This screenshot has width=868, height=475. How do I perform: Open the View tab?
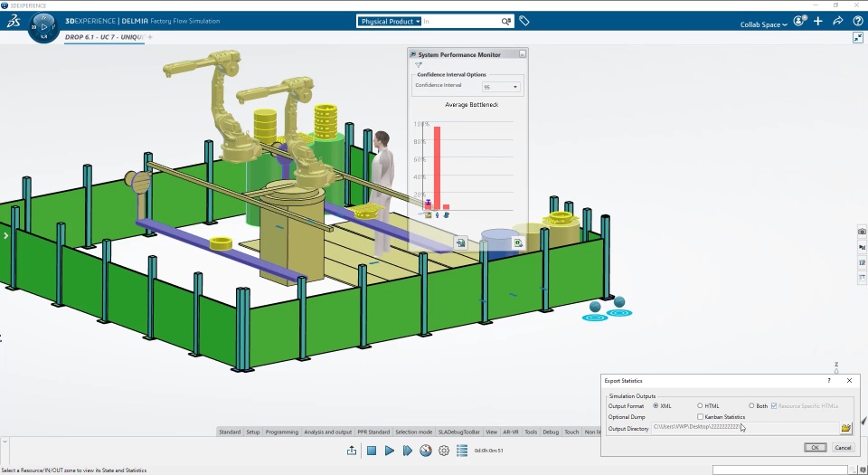(x=492, y=432)
